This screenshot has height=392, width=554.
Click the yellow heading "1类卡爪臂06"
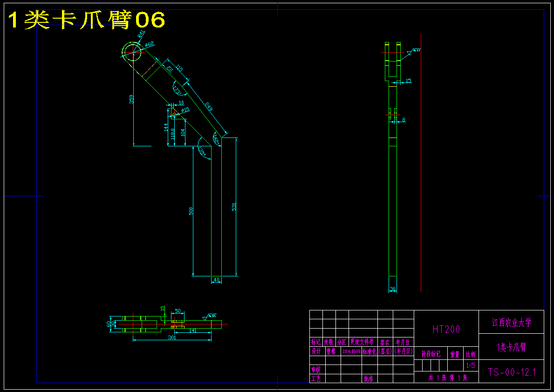87,20
